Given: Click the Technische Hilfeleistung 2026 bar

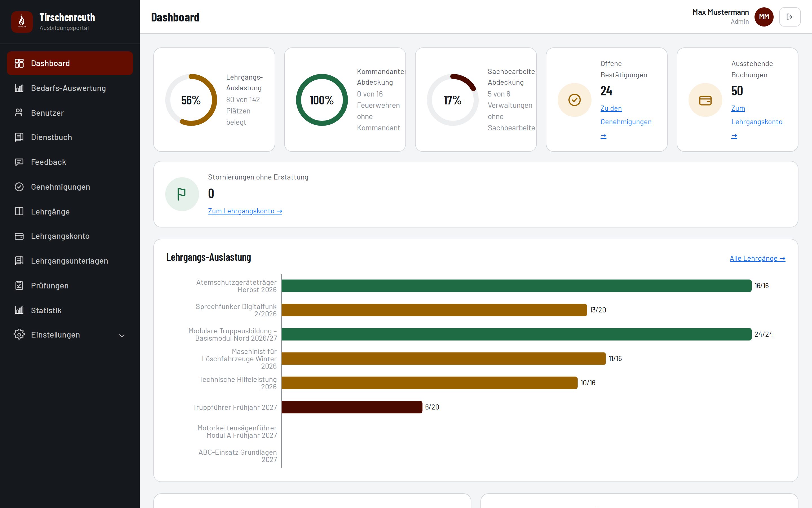Looking at the screenshot, I should 429,383.
